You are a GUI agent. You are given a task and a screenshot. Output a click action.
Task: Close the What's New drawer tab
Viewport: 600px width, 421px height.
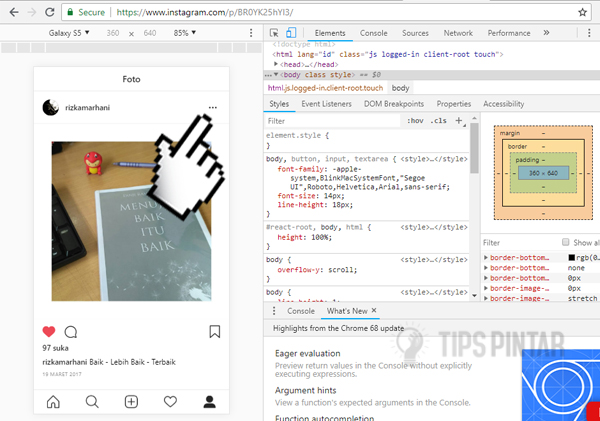coord(374,310)
